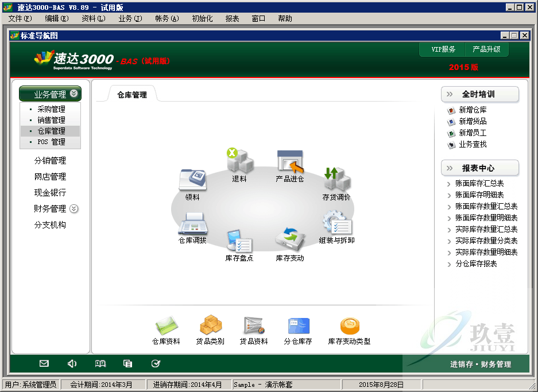Open the 窗口 menu
This screenshot has width=538, height=392.
258,18
